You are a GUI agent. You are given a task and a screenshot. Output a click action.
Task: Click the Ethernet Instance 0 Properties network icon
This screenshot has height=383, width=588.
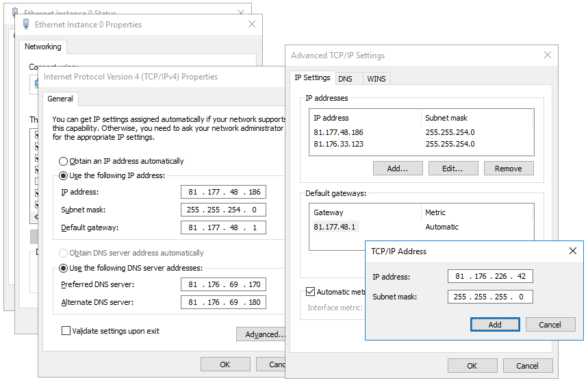[26, 25]
